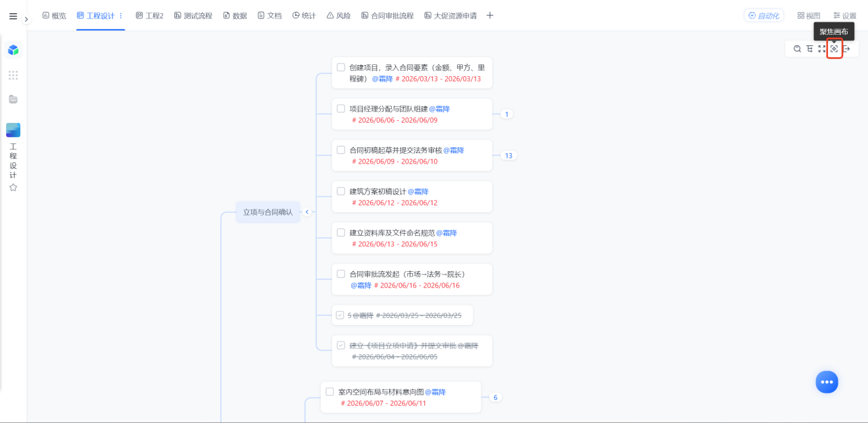Viewport: 868px width, 423px height.
Task: Click the blue cube logo icon
Action: pos(13,50)
